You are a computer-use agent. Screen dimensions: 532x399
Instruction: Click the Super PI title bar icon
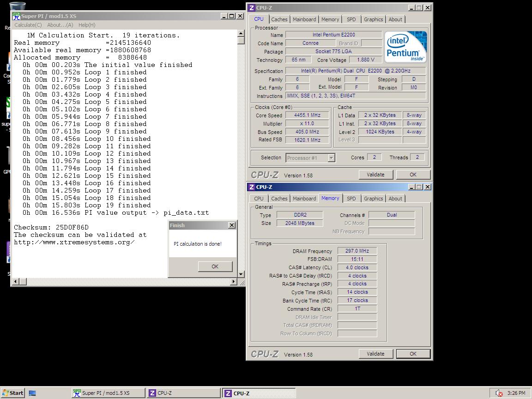(16, 16)
